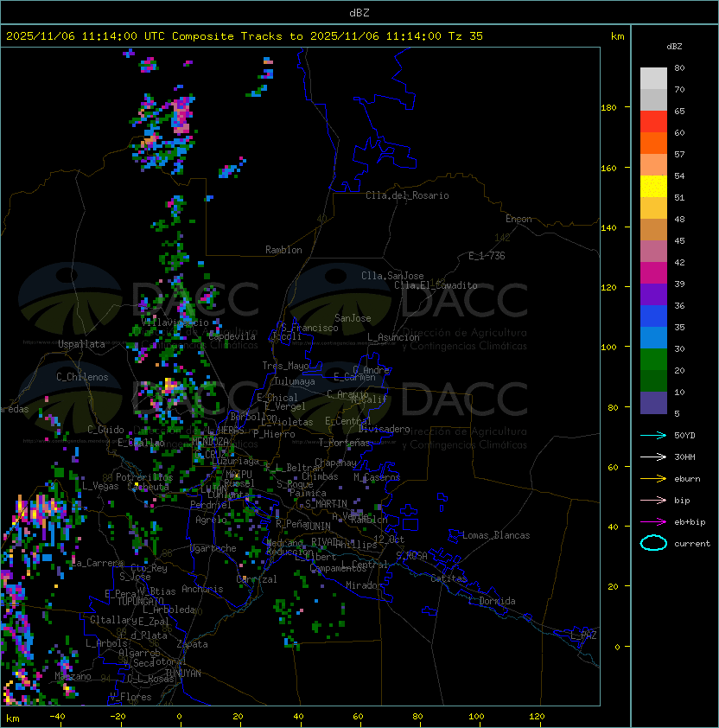This screenshot has width=719, height=728.
Task: Click the Lomas_Blancas place label
Action: click(496, 535)
